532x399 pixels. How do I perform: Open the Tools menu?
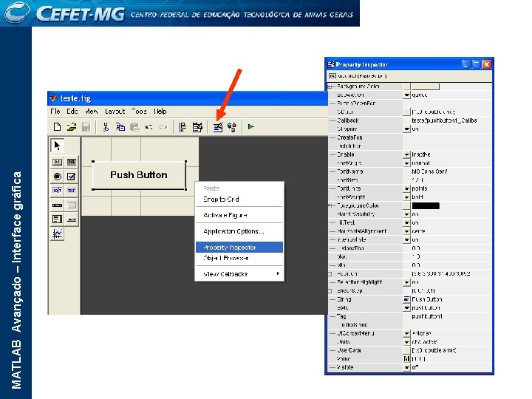139,112
